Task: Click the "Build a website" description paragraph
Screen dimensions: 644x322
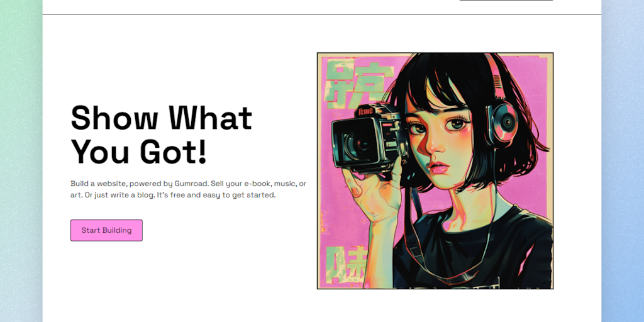Action: [x=189, y=189]
